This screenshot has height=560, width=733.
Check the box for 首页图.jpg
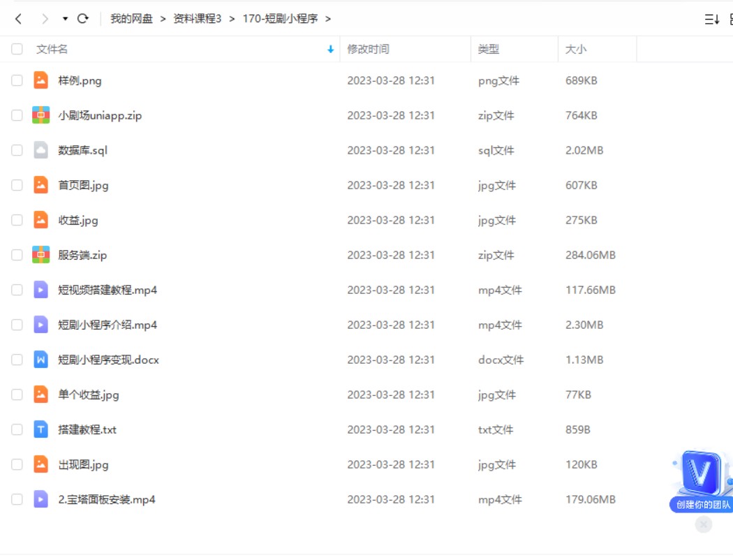(x=17, y=185)
